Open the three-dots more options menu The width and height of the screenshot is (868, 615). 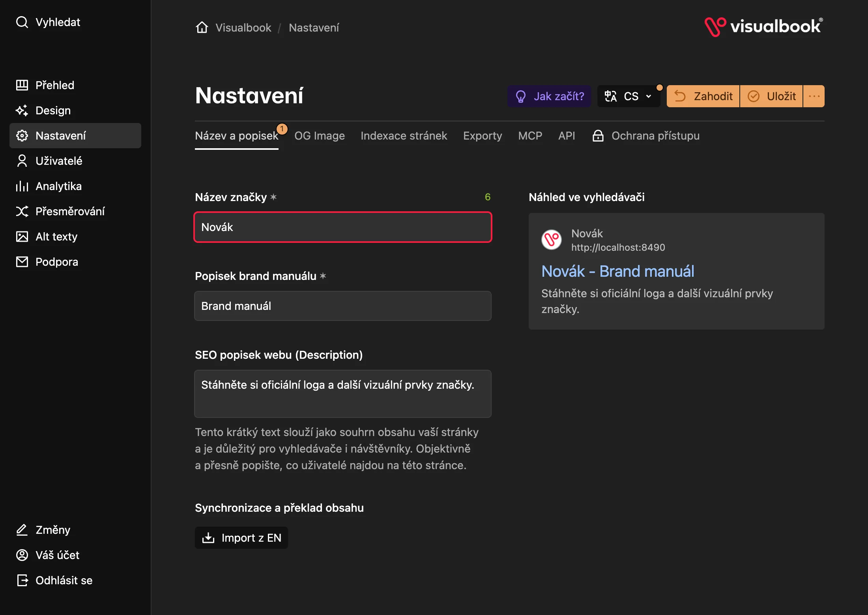[x=814, y=96]
